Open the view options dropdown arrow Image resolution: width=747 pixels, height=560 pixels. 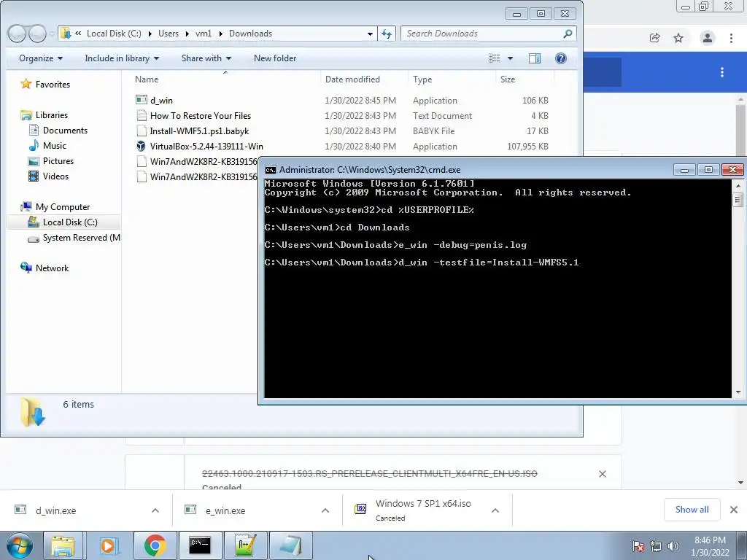(510, 58)
